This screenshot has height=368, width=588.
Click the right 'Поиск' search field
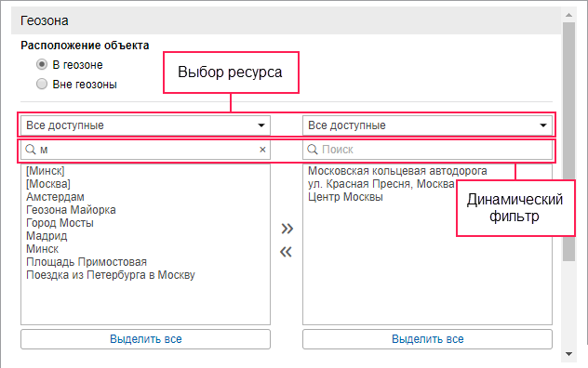pyautogui.click(x=427, y=150)
